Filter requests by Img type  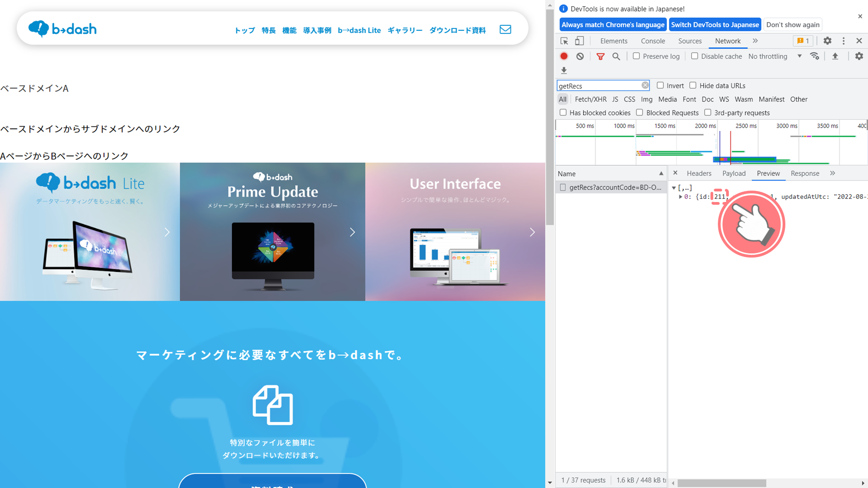tap(647, 99)
